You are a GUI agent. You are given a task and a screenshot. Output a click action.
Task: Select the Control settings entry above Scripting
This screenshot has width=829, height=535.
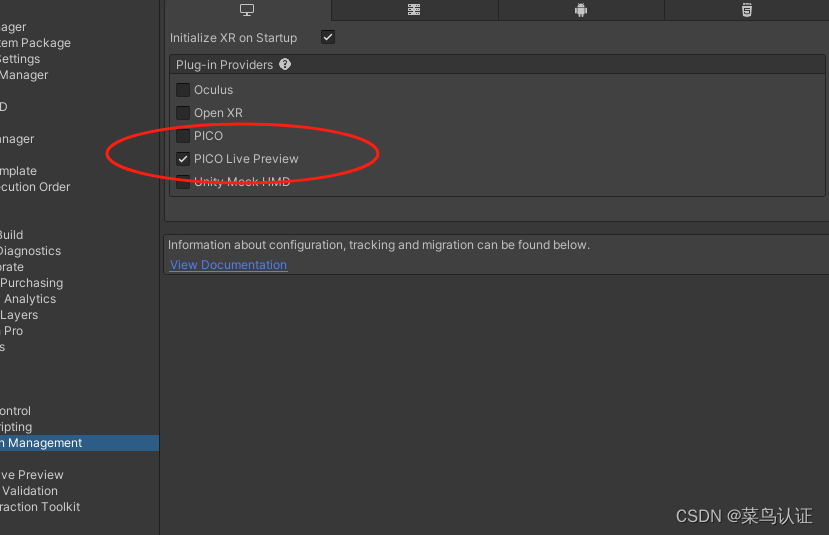pos(15,411)
